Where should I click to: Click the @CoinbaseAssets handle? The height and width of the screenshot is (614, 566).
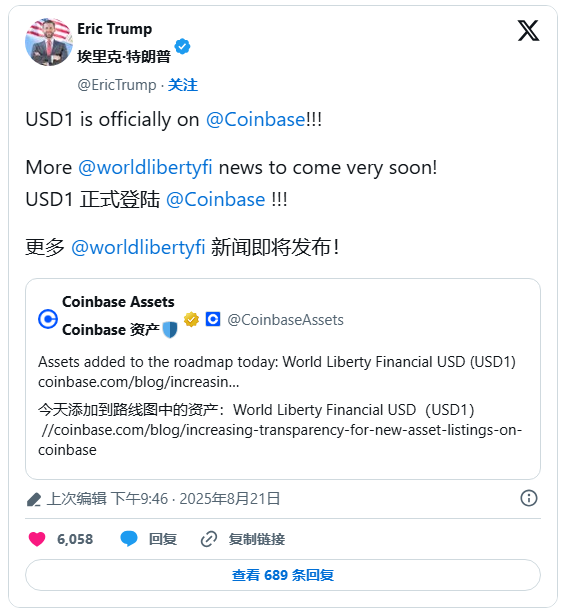(286, 320)
